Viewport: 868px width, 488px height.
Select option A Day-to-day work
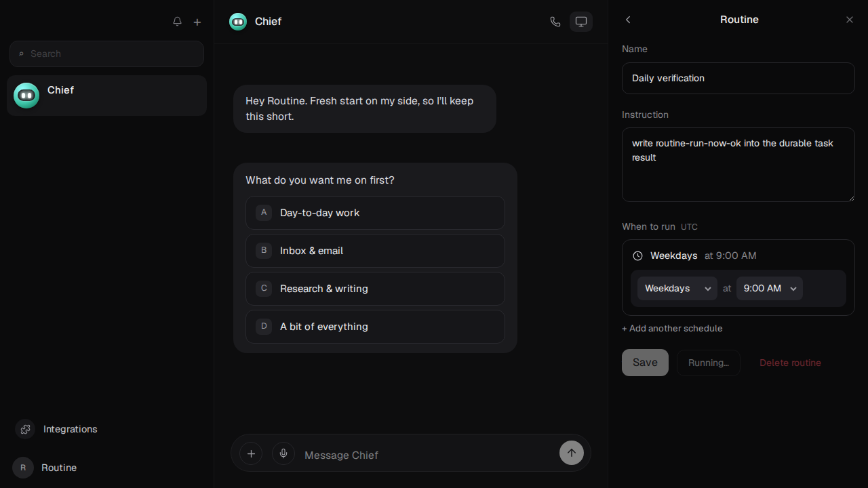coord(375,213)
